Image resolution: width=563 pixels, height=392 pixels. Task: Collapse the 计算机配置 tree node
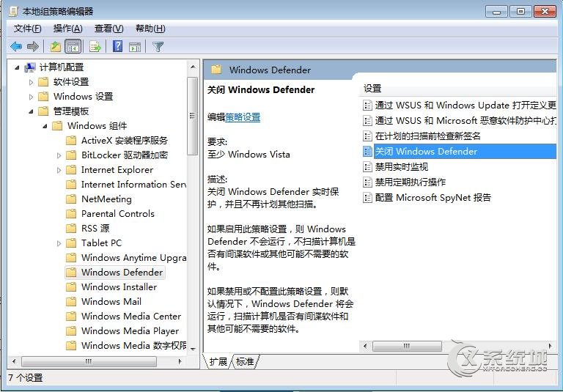(17, 67)
